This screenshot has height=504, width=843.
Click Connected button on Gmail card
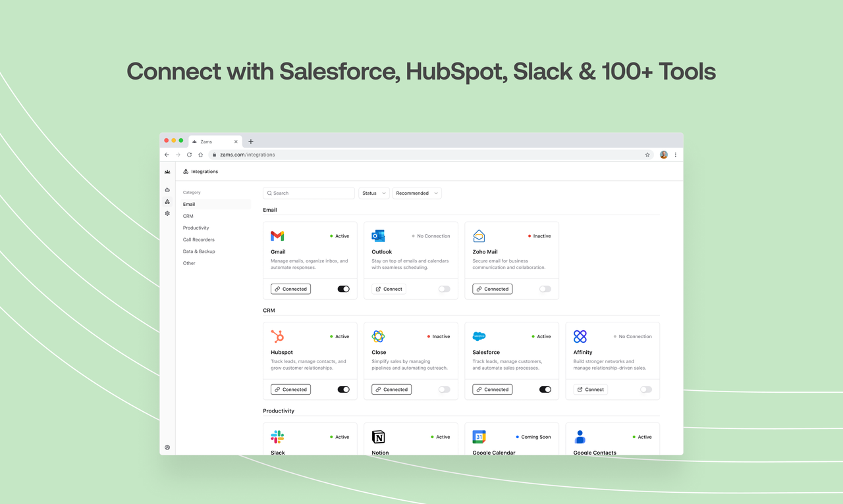(x=290, y=289)
